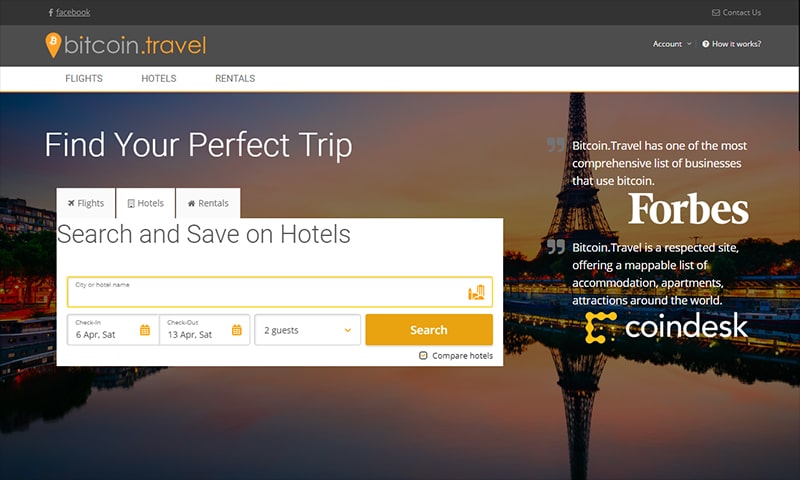Click the coindesk logo
This screenshot has height=480, width=800.
pos(666,327)
